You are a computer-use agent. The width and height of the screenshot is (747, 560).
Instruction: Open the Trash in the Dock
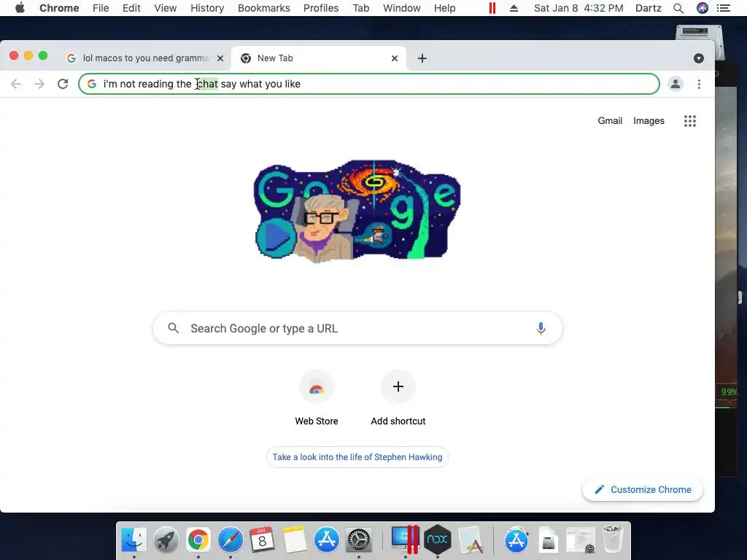[613, 540]
